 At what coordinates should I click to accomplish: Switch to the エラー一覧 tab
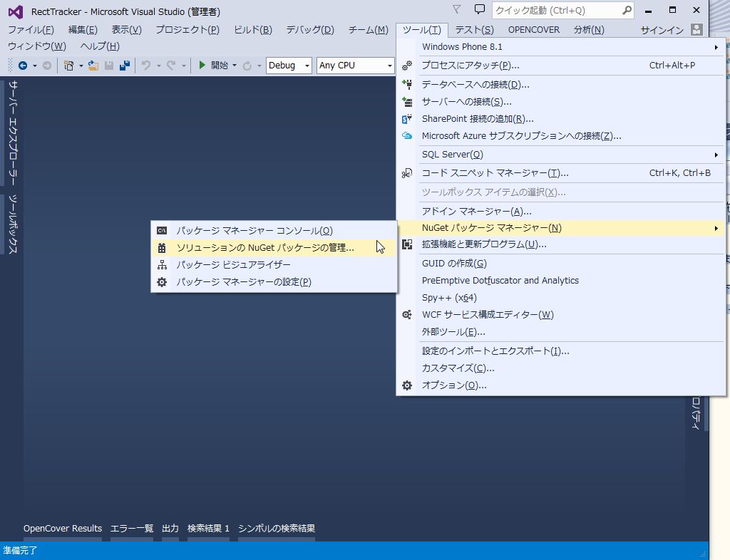(131, 528)
